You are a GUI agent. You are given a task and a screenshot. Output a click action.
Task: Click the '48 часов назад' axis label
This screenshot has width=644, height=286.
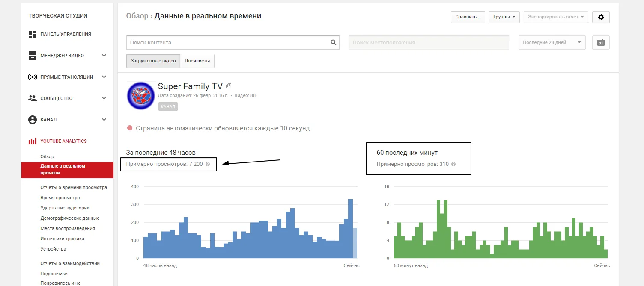pyautogui.click(x=160, y=265)
